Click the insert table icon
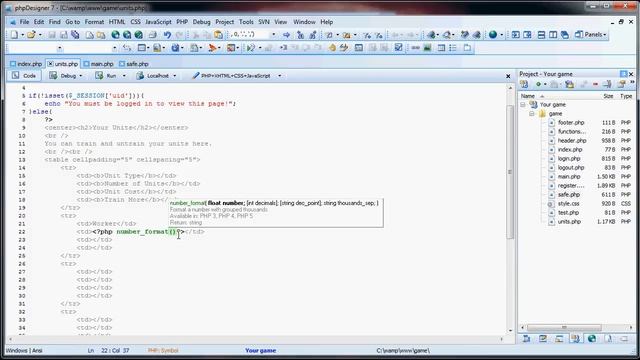Image resolution: width=640 pixels, height=360 pixels. pyautogui.click(x=441, y=48)
